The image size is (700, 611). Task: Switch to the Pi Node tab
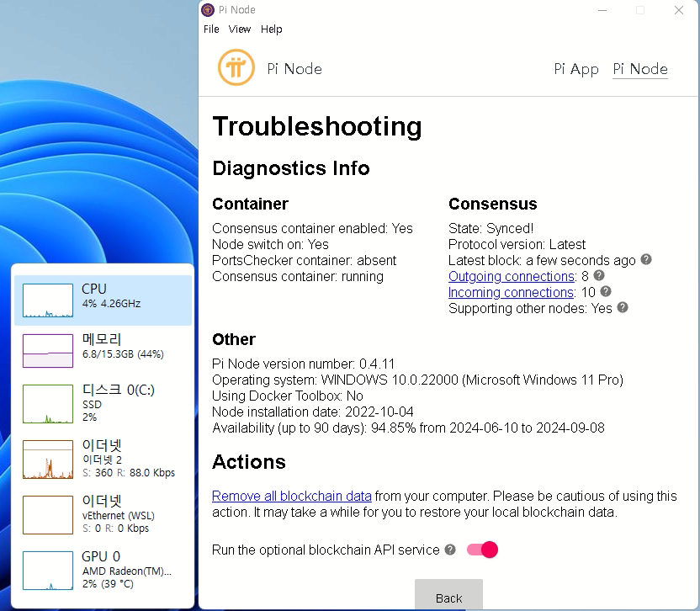640,69
